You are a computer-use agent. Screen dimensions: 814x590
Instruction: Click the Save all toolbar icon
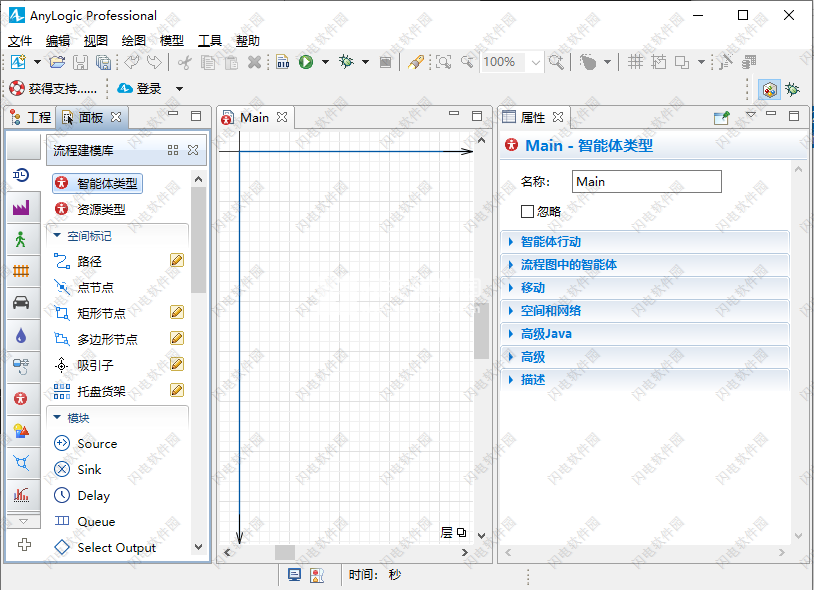pos(104,62)
